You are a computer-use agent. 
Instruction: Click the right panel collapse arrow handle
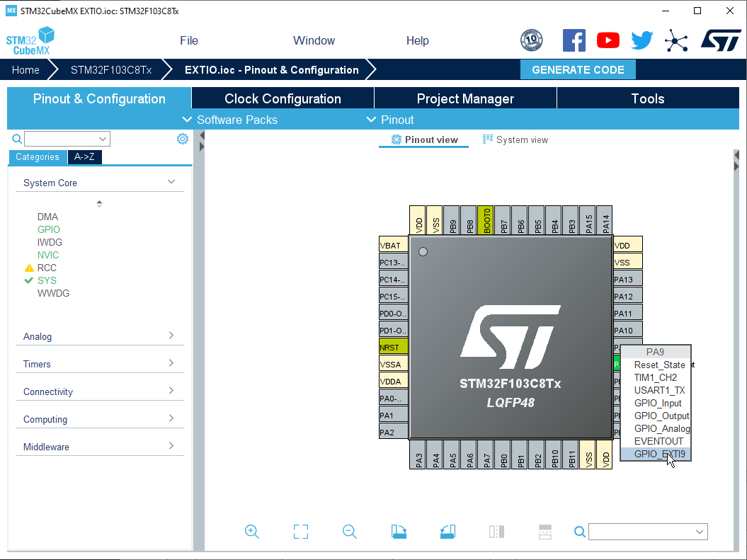736,155
